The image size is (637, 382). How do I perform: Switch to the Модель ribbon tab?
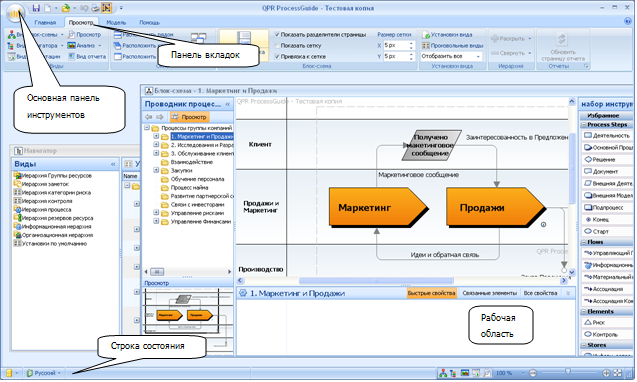116,23
